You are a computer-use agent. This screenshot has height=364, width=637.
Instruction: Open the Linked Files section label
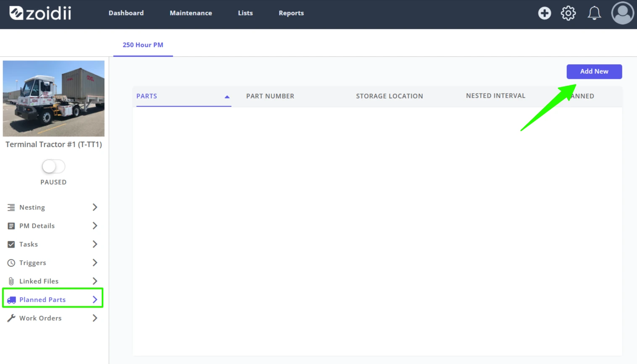[x=39, y=281]
